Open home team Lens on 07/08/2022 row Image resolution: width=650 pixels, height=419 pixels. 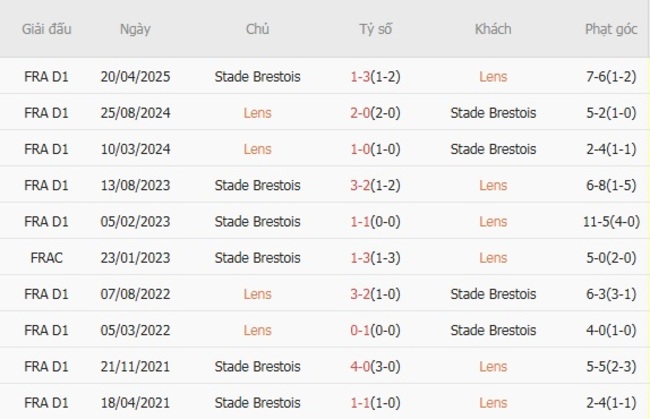click(257, 294)
